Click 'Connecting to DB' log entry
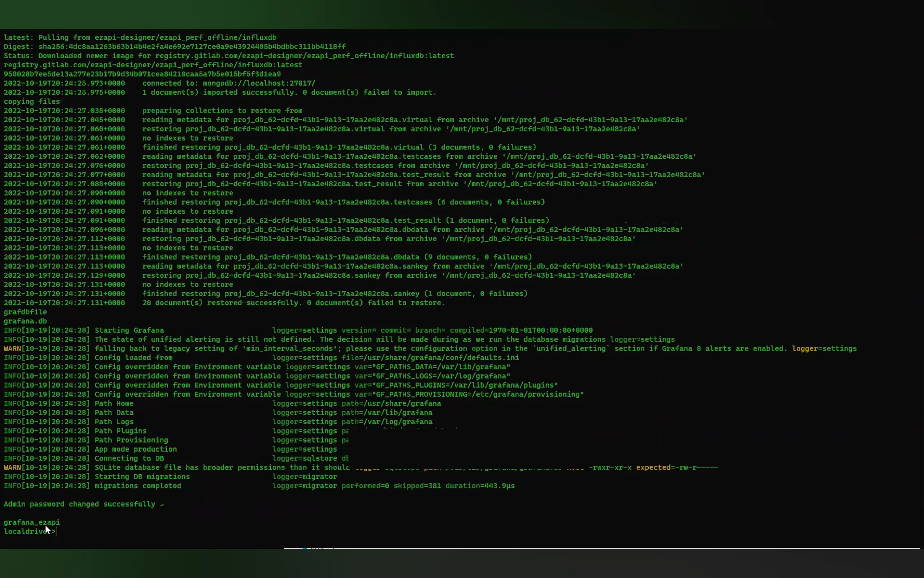The width and height of the screenshot is (924, 578). tap(129, 458)
